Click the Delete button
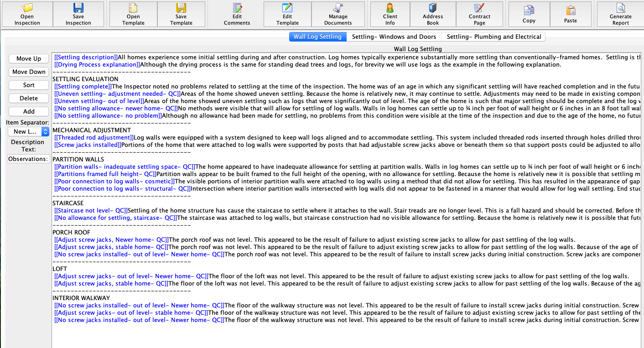 29,98
